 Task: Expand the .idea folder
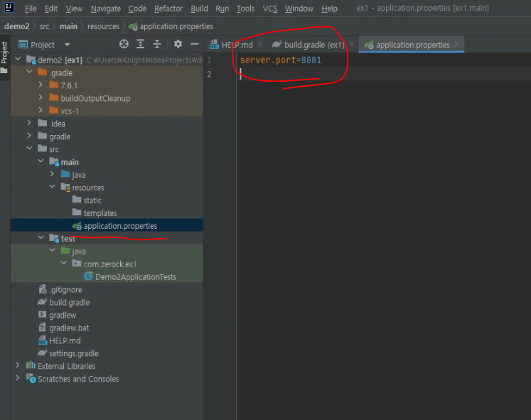click(x=29, y=123)
